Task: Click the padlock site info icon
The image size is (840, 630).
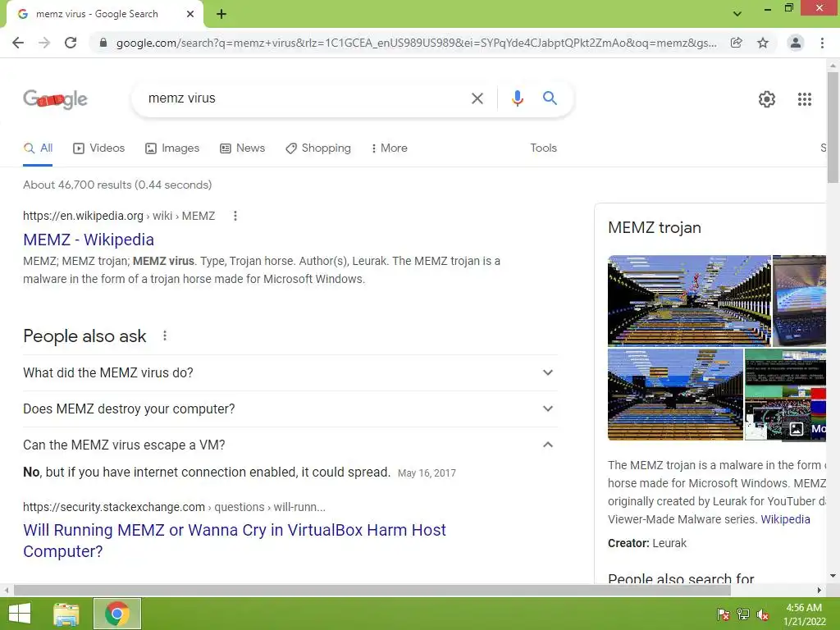Action: click(x=103, y=43)
